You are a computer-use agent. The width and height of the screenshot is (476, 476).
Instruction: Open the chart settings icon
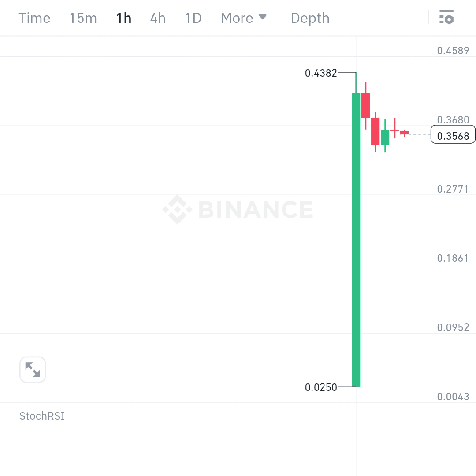pos(447,18)
